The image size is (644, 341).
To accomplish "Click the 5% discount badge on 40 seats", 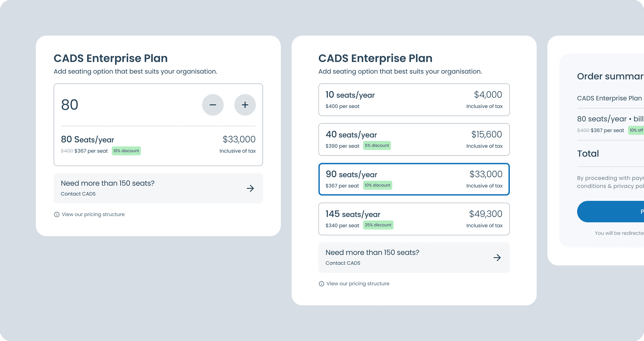I will (377, 146).
